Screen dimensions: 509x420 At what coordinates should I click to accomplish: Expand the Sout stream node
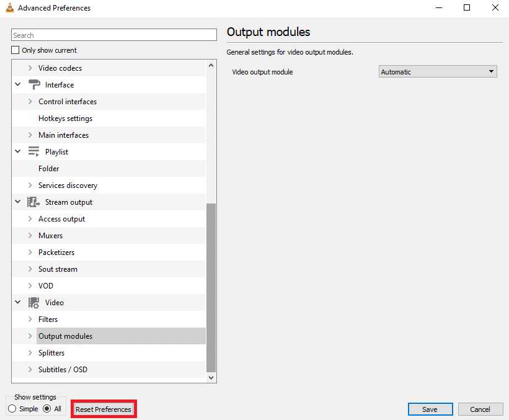(30, 269)
